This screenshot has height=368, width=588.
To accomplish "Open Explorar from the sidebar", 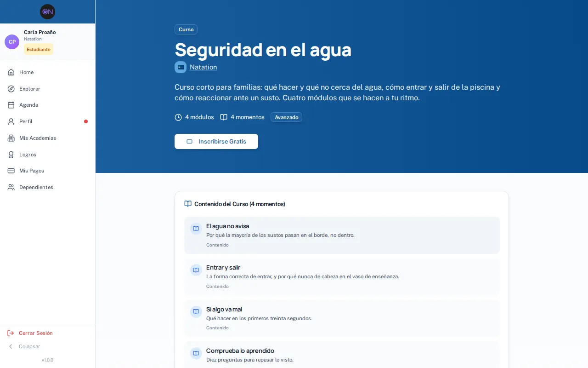I will (x=48, y=89).
